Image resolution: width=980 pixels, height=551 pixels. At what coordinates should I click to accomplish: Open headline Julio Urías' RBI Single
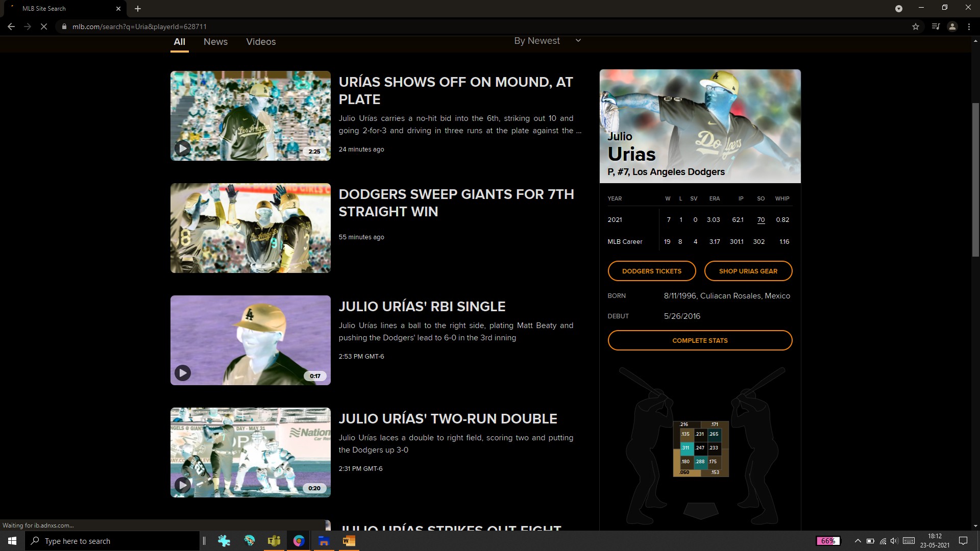click(x=422, y=307)
